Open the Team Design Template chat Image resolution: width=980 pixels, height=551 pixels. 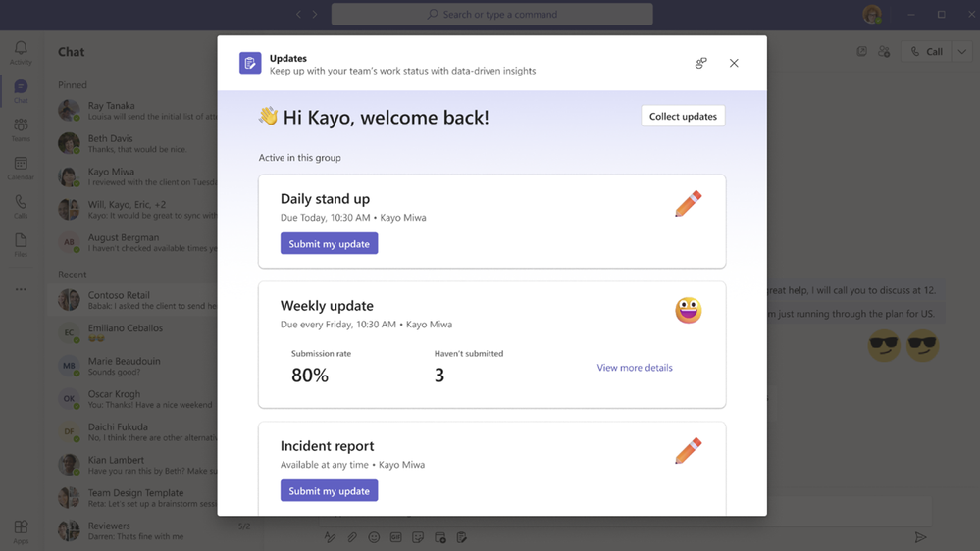136,498
